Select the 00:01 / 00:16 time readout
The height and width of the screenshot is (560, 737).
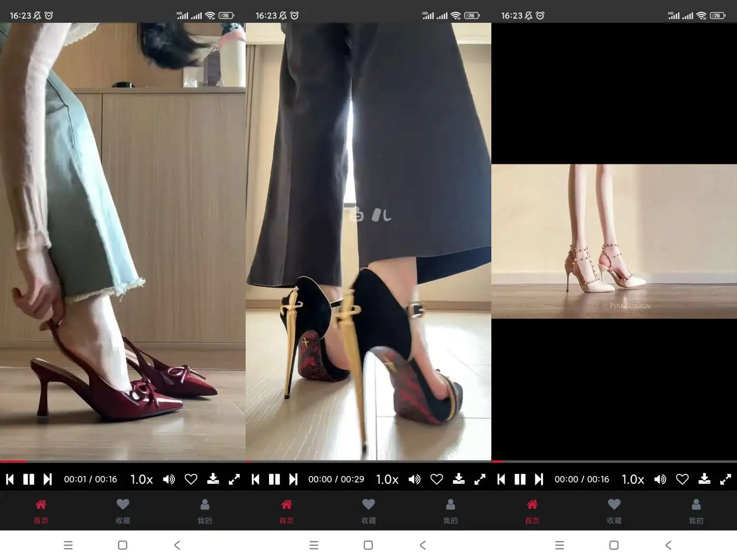[x=91, y=479]
